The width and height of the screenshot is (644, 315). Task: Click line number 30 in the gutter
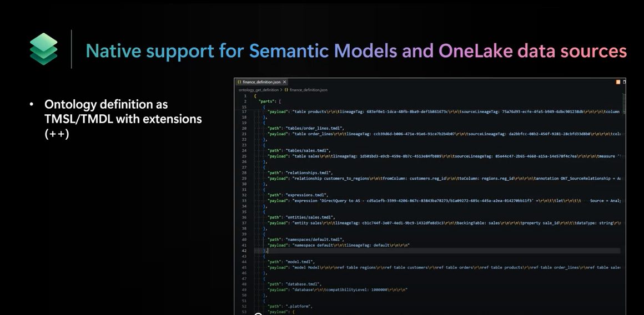(x=244, y=184)
